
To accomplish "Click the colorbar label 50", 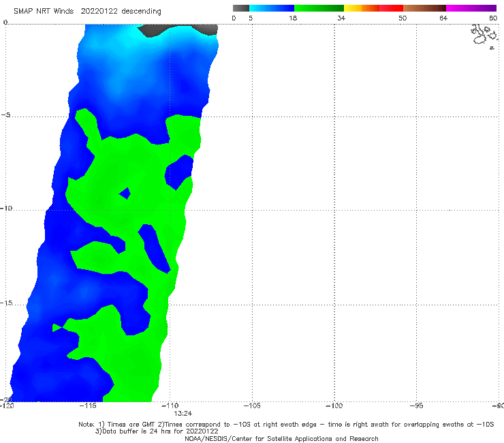I will tap(403, 18).
